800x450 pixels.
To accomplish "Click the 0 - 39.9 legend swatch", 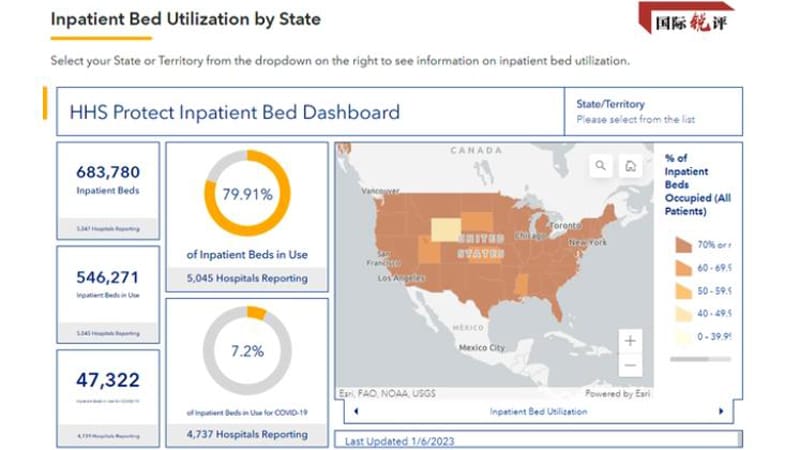I will (683, 337).
